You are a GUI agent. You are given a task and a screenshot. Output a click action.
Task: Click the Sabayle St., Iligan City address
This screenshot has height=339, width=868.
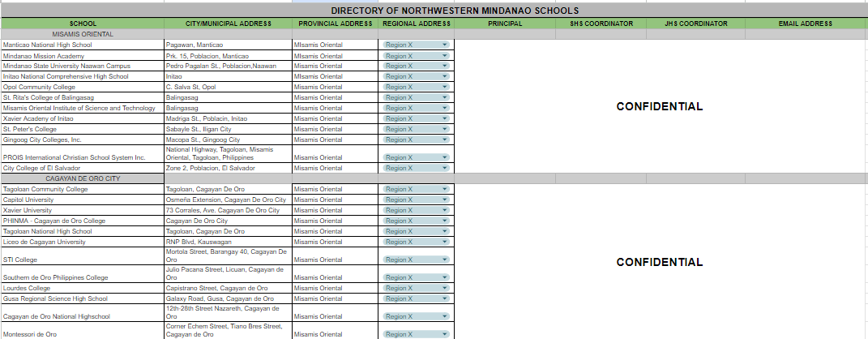coord(228,129)
